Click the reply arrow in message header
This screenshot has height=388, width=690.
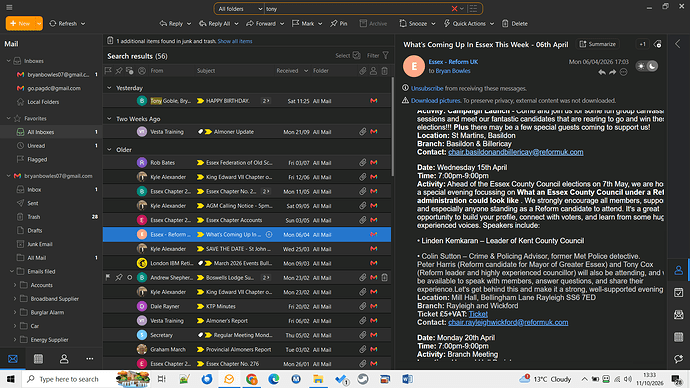[602, 72]
